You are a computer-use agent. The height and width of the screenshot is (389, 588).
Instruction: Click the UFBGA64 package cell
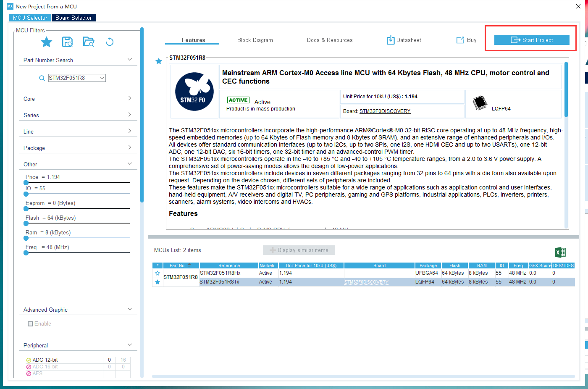point(428,273)
